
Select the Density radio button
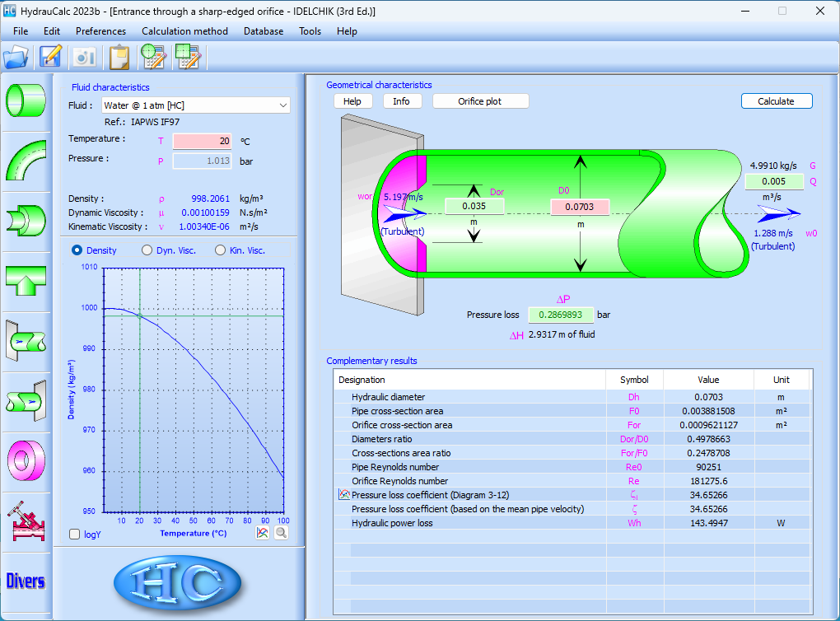coord(77,250)
